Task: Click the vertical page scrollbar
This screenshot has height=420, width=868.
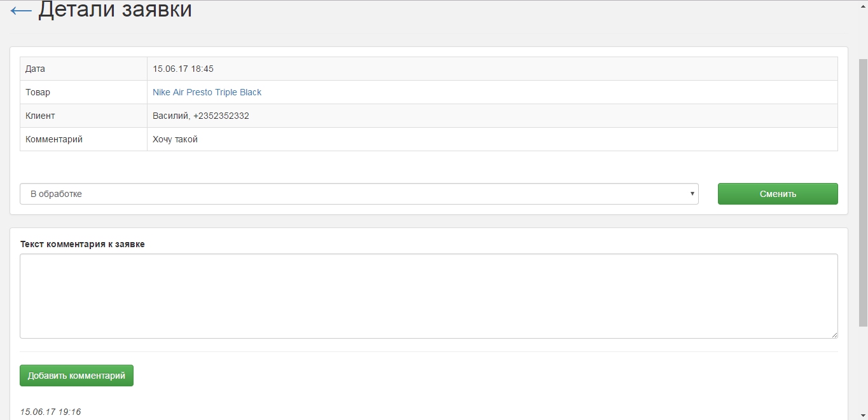Action: point(863,191)
